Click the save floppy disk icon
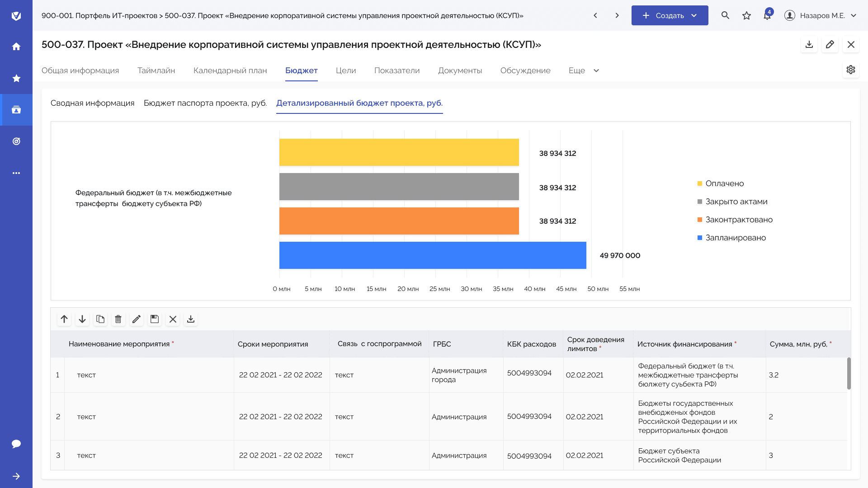The height and width of the screenshot is (488, 868). coord(155,319)
